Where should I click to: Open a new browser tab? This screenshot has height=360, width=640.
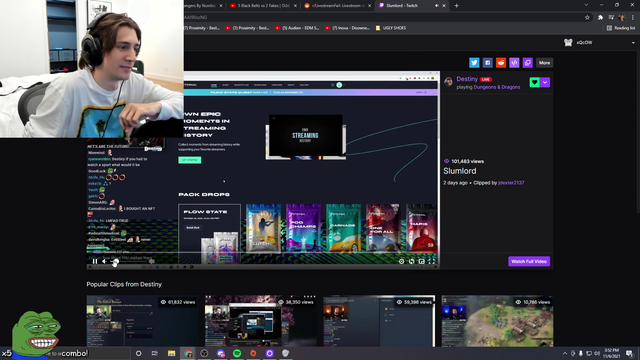click(456, 6)
